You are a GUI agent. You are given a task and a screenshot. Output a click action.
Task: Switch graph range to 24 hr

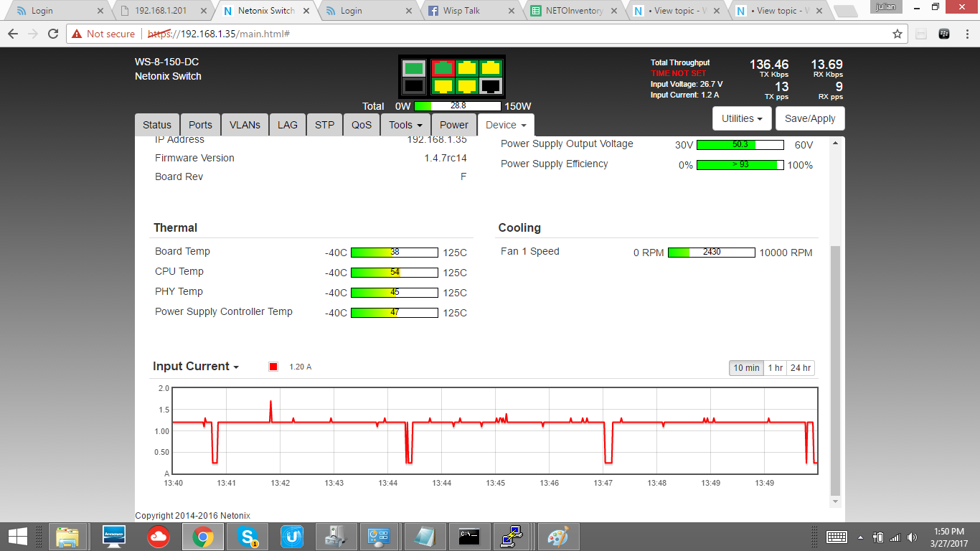coord(801,368)
